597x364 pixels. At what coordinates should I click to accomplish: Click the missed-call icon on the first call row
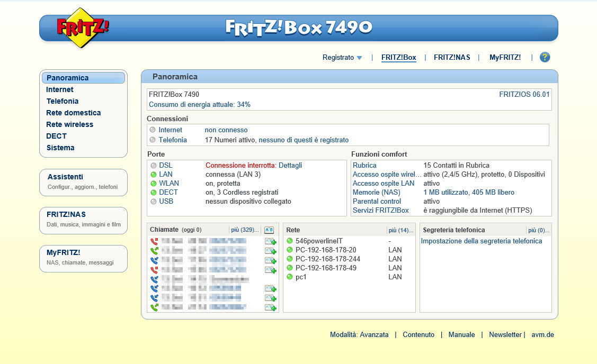coord(154,242)
